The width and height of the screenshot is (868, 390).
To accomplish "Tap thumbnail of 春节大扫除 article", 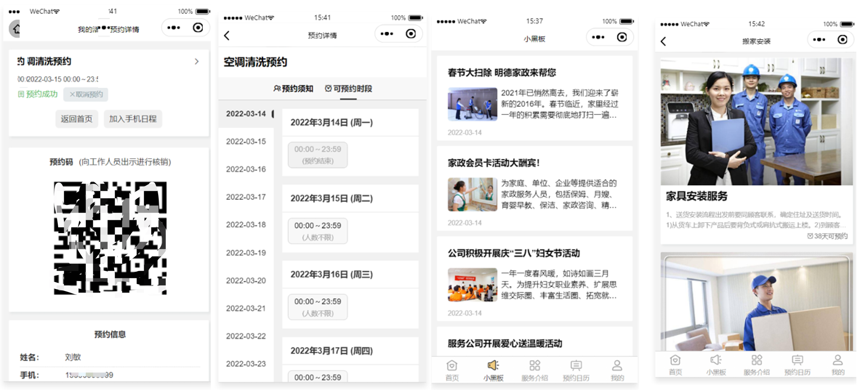I will tap(473, 104).
